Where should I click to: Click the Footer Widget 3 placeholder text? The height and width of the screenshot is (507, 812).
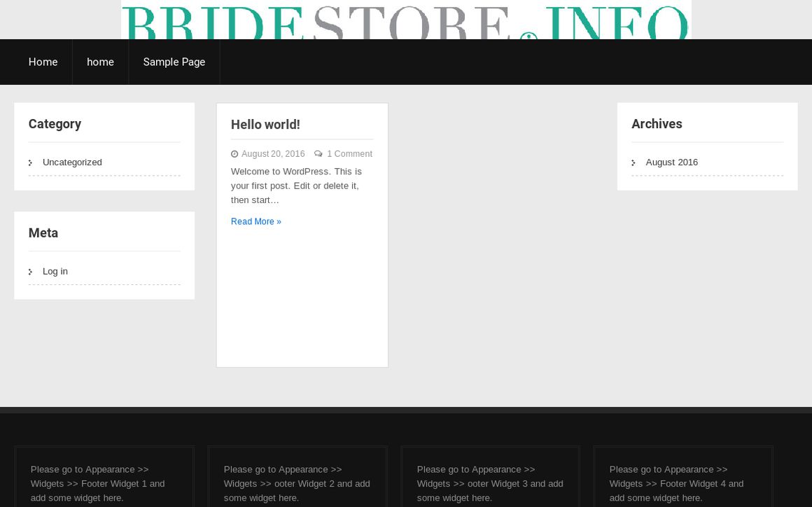click(x=490, y=484)
